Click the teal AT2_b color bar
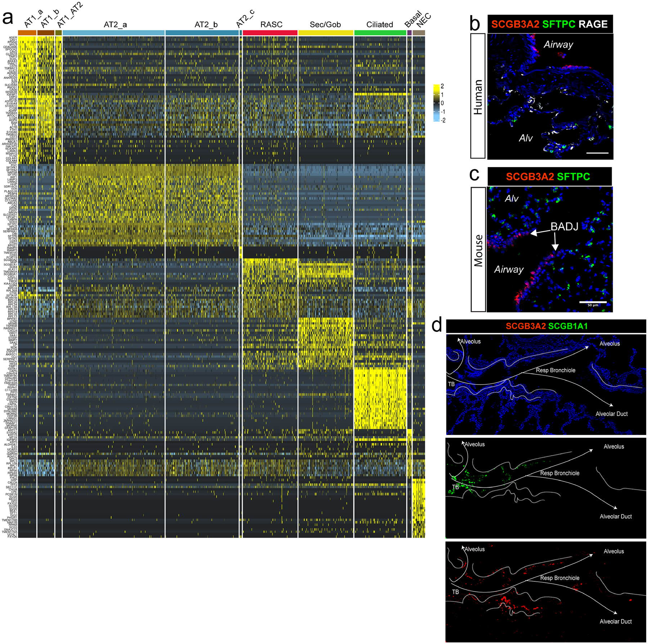 point(202,33)
